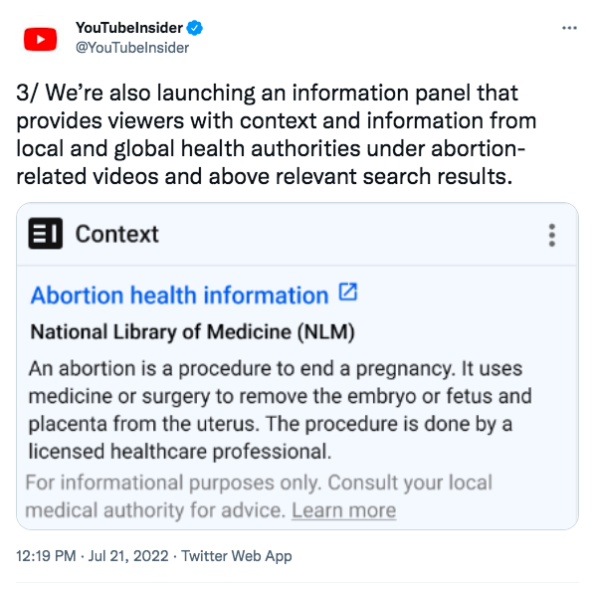Open the YouTubeInsider display name profile
The width and height of the screenshot is (595, 589).
[129, 28]
